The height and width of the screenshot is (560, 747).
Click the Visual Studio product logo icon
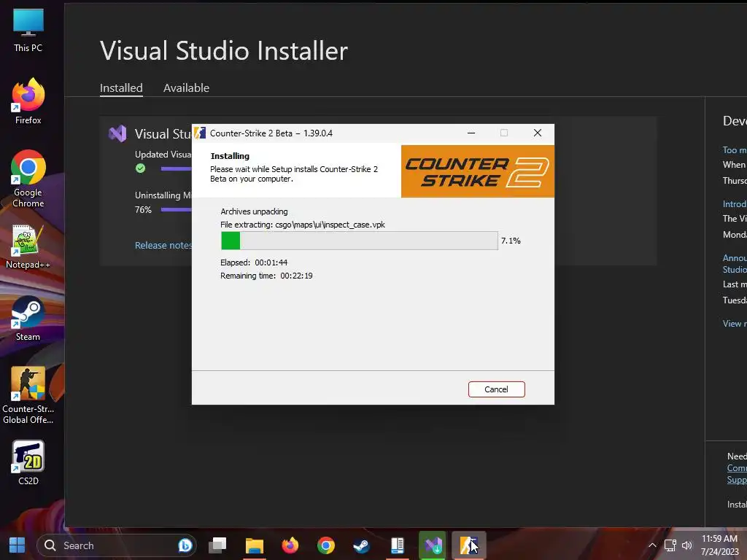tap(117, 134)
